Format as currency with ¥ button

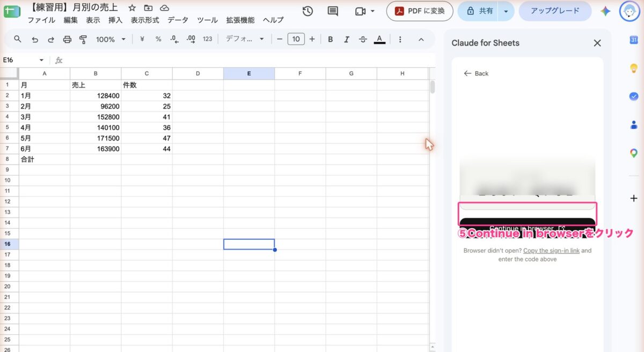point(142,39)
